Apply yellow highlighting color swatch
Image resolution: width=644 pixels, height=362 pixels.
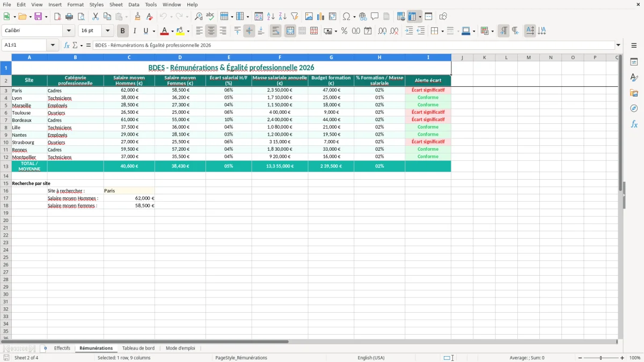click(x=180, y=31)
